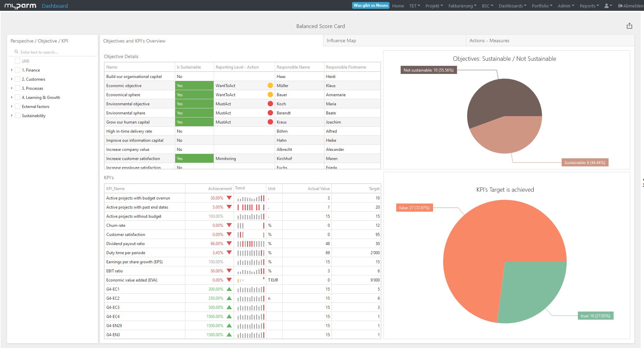Open the Actions - Measures tab

click(489, 41)
